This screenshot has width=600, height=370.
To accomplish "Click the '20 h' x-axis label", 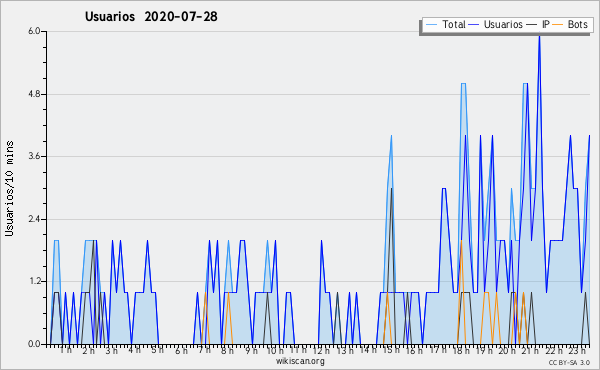I will coord(507,350).
